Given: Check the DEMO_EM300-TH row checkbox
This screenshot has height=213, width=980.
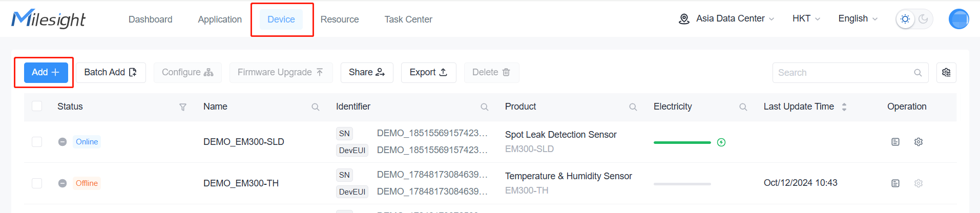Looking at the screenshot, I should point(37,183).
